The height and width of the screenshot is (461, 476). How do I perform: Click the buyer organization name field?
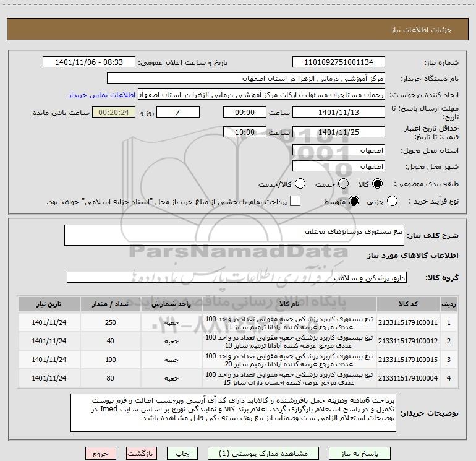click(246, 79)
